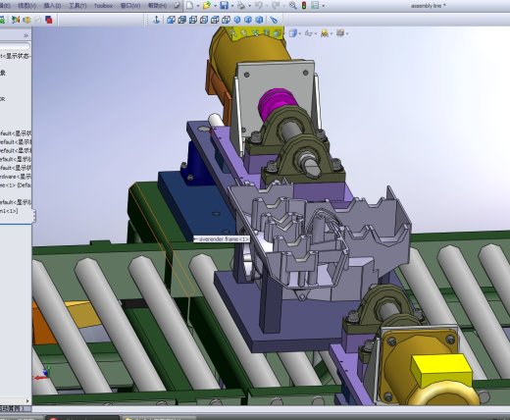510x420 pixels.
Task: Select the first solid blue cube view icon
Action: (237, 20)
